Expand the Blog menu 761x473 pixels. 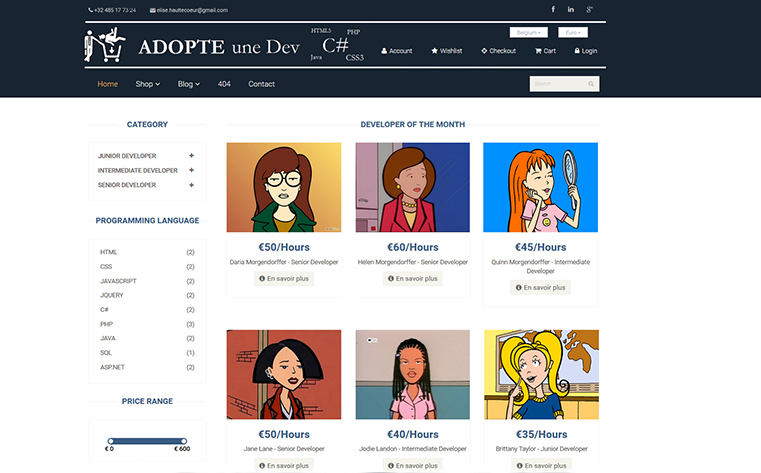[189, 84]
